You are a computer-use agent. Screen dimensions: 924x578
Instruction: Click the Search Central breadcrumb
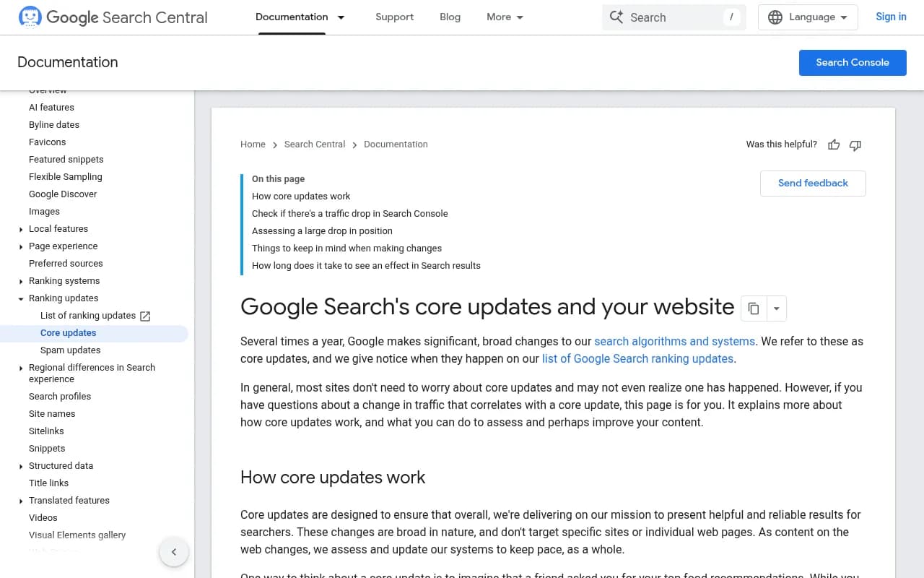pyautogui.click(x=315, y=144)
